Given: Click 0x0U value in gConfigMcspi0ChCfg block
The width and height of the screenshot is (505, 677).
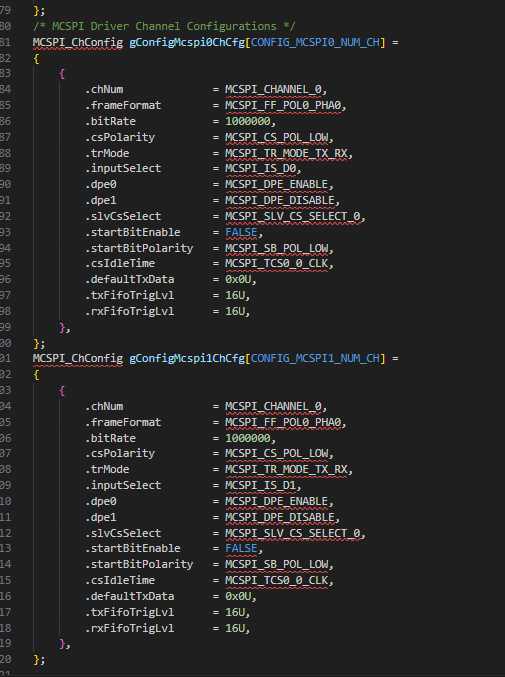Looking at the screenshot, I should click(238, 279).
